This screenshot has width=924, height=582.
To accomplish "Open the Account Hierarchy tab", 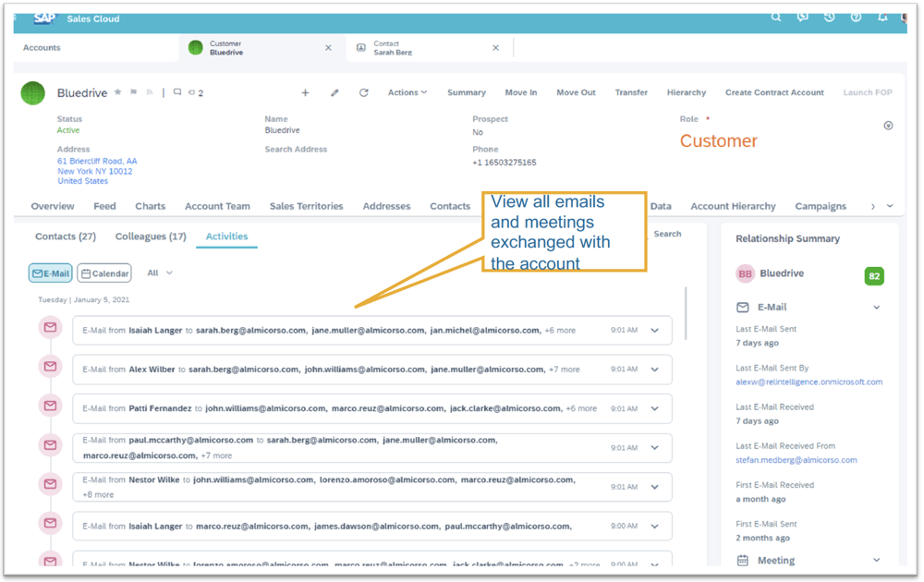I will (x=733, y=206).
